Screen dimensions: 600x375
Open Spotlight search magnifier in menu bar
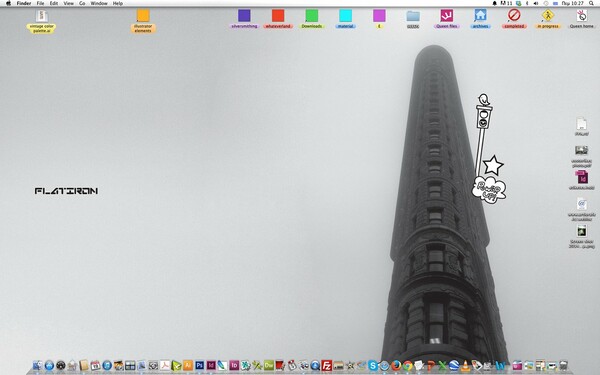592,3
